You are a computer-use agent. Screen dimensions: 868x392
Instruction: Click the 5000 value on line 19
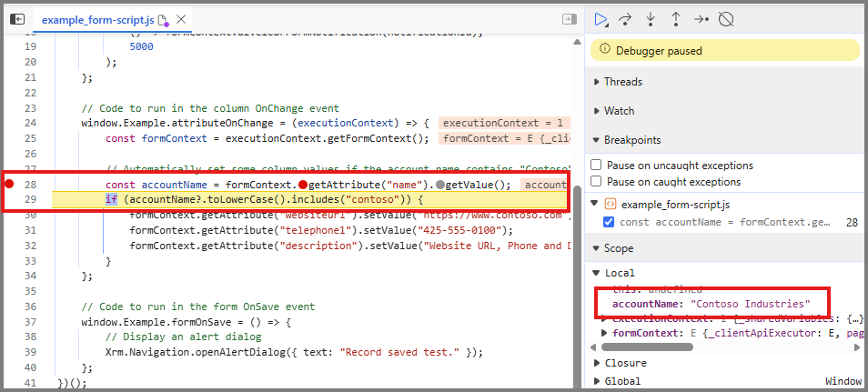(141, 47)
